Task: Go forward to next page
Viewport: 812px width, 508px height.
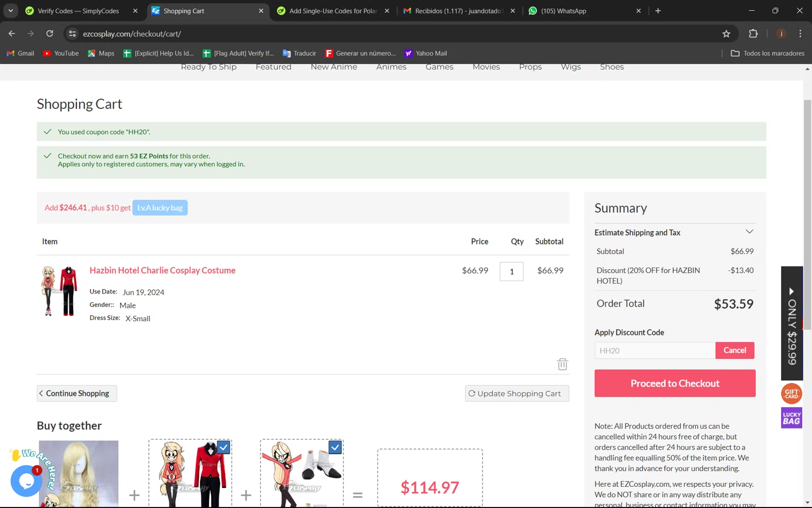Action: (x=30, y=34)
